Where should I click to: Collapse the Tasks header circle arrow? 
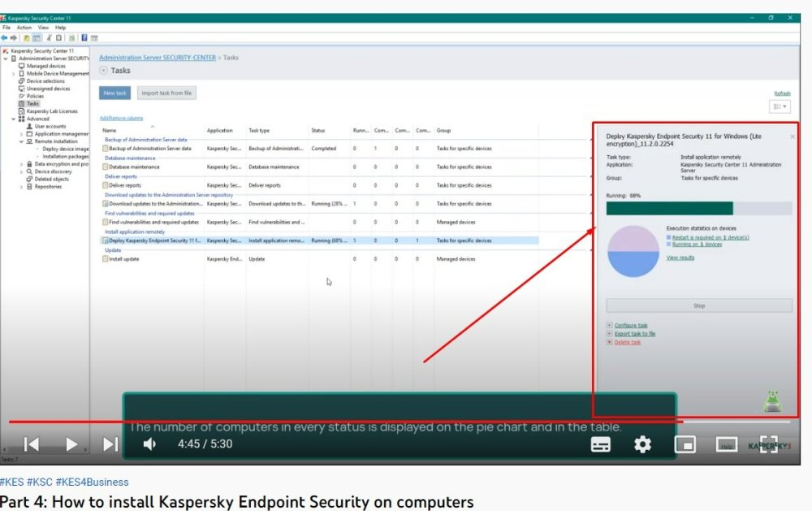coord(103,71)
